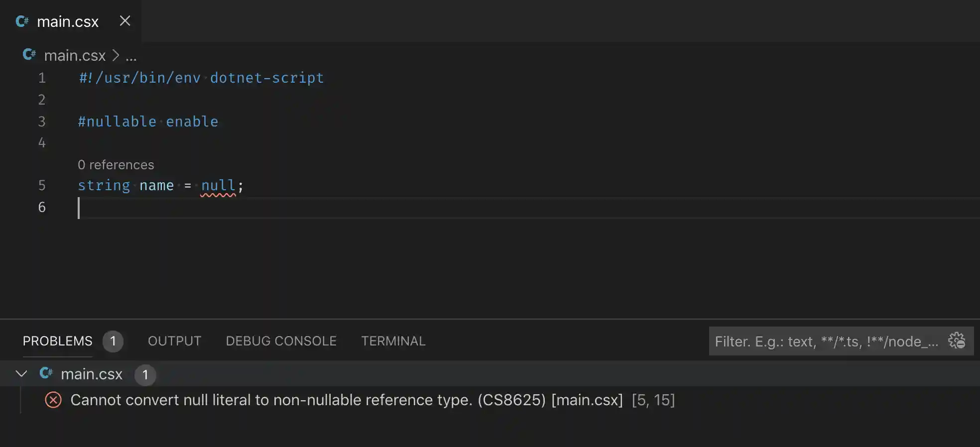Open the problems filter settings icon
This screenshot has height=447, width=980.
[x=957, y=341]
